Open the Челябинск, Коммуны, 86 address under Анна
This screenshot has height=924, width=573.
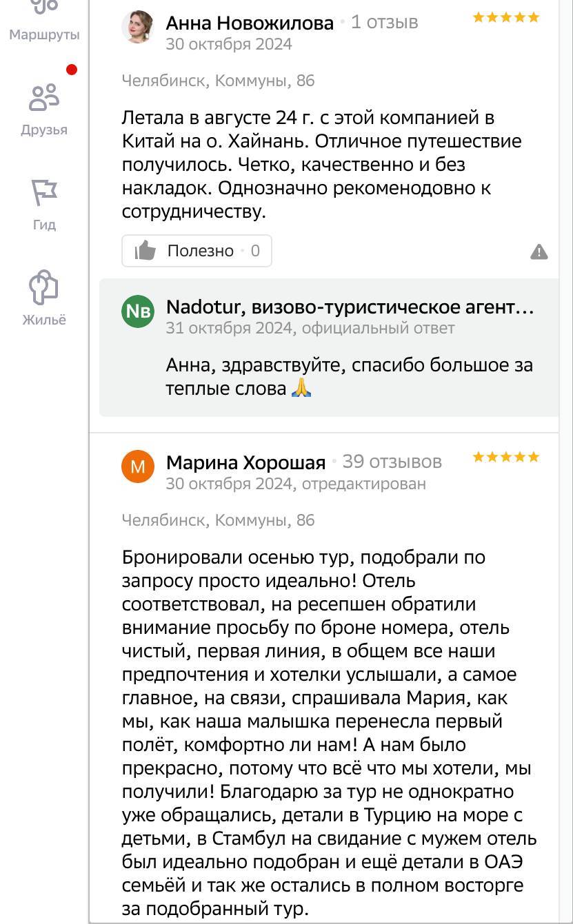pos(218,81)
